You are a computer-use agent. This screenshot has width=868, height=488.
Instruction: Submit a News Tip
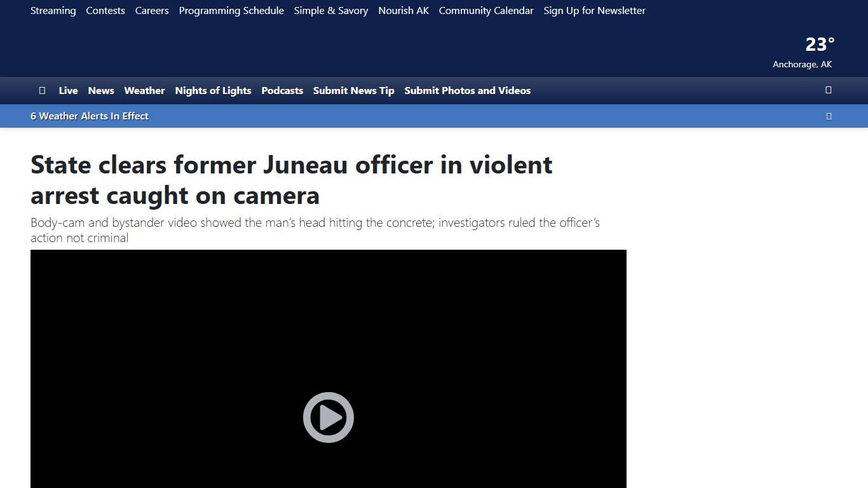[353, 90]
